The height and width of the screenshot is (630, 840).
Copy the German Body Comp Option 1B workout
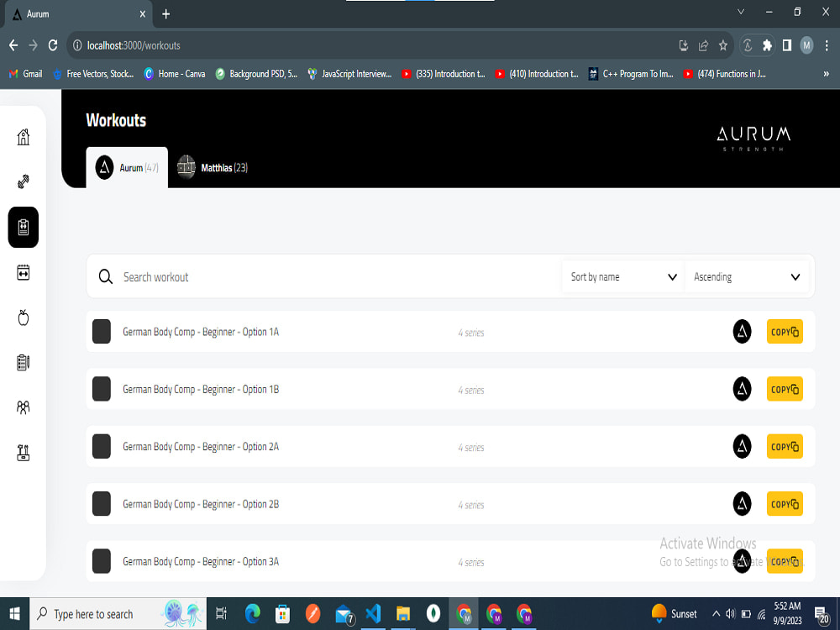click(784, 389)
